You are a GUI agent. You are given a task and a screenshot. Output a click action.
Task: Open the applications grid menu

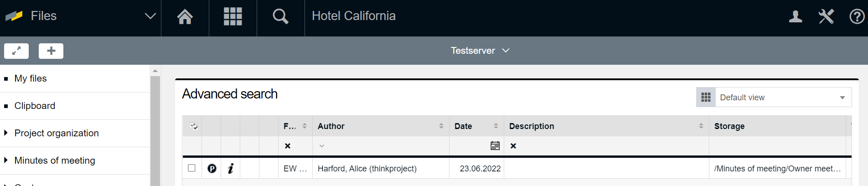(232, 17)
